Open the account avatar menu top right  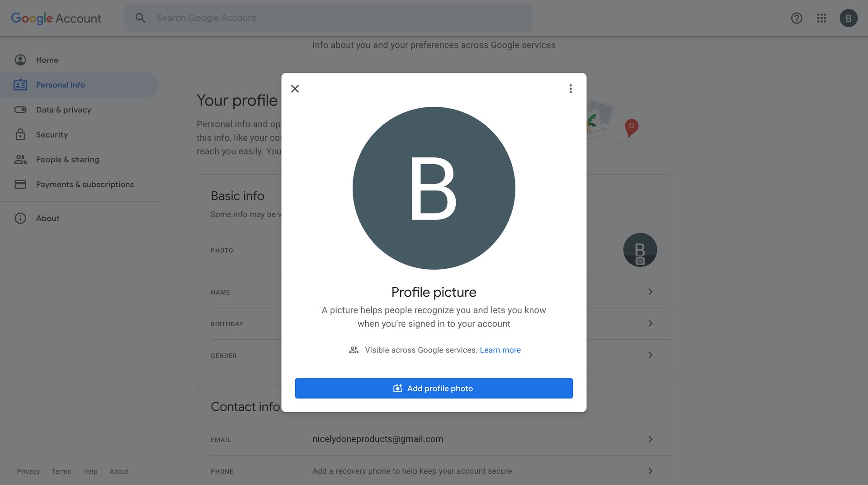click(849, 18)
